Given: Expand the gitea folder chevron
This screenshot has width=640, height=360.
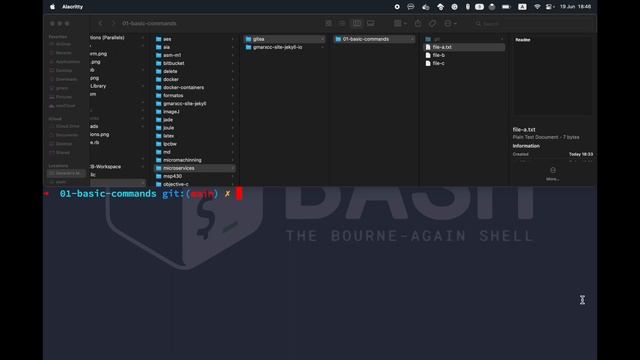Looking at the screenshot, I should tap(322, 39).
